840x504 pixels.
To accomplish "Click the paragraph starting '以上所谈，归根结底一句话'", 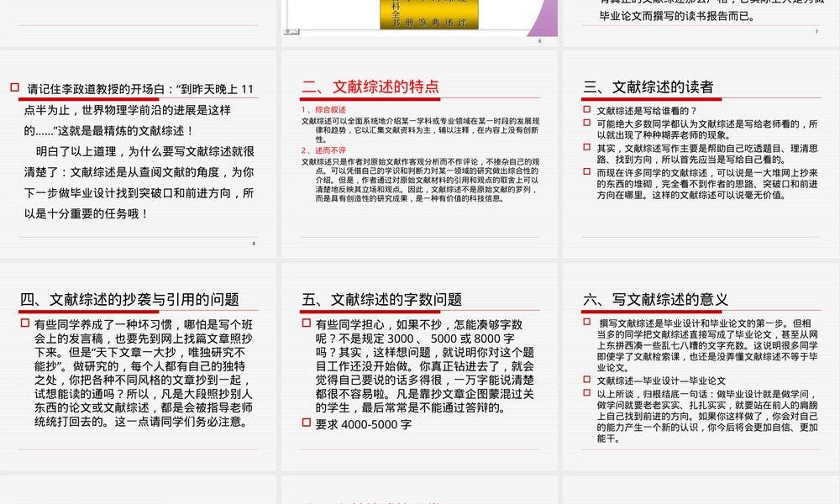I will coord(707,416).
